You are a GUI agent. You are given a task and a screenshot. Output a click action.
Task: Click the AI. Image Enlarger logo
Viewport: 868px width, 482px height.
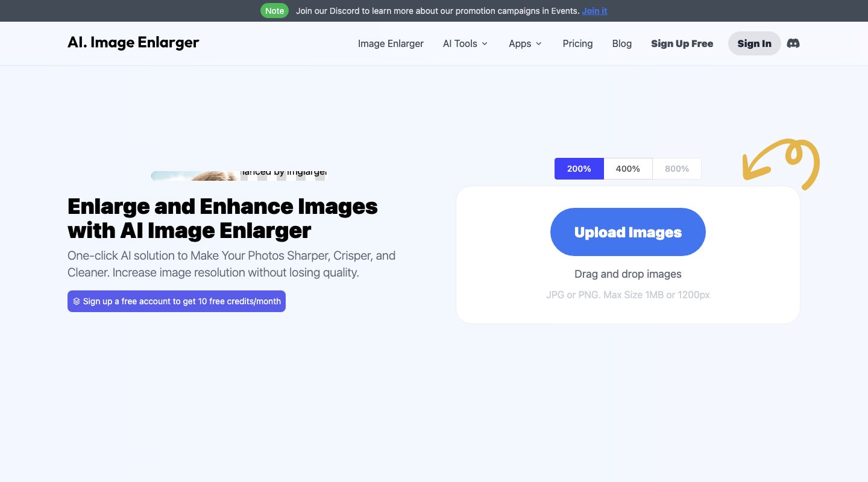[x=133, y=43]
